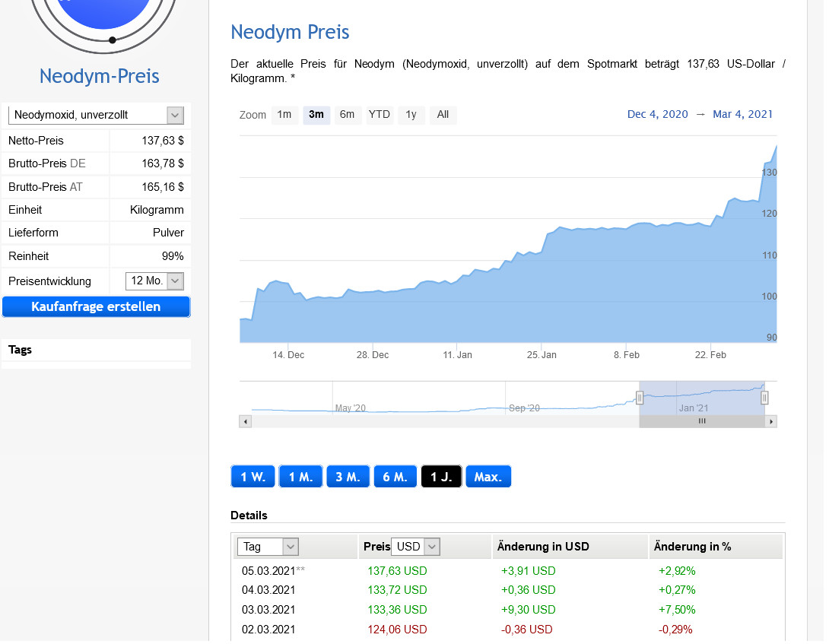Screen dimensions: 829x644
Task: Click the Brutto-Preis AT value 165,16 $
Action: (x=164, y=188)
